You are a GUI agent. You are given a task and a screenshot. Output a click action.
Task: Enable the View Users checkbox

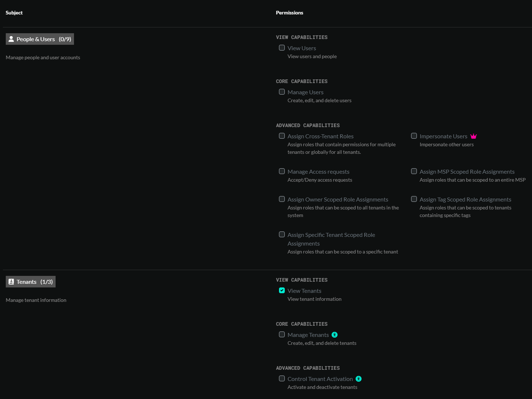tap(282, 48)
